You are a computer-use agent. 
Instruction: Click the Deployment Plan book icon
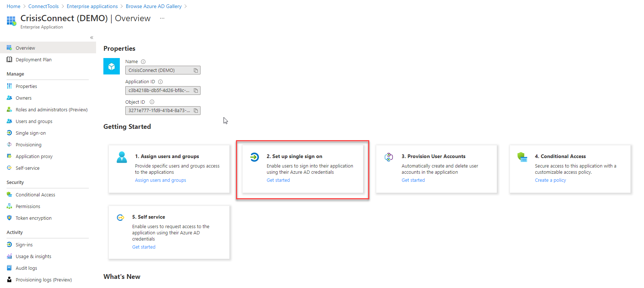9,59
